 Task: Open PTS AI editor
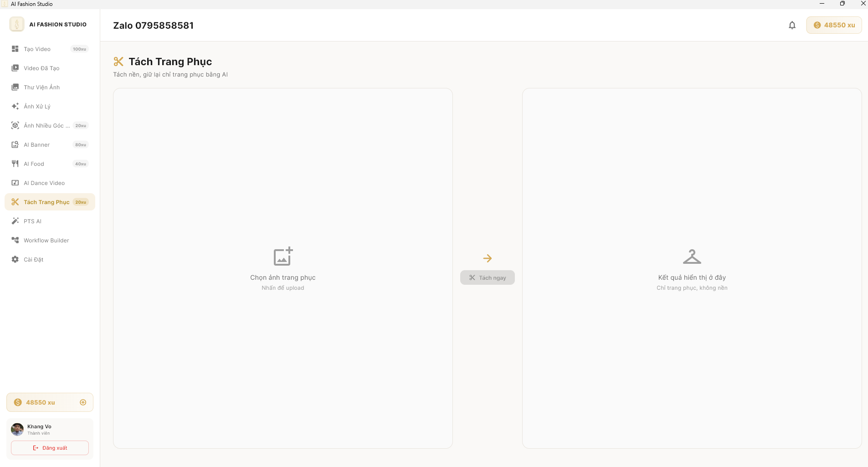pyautogui.click(x=32, y=221)
